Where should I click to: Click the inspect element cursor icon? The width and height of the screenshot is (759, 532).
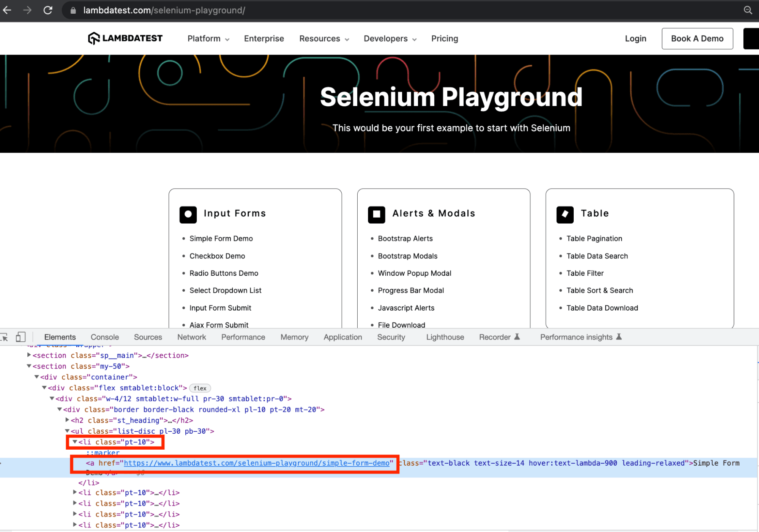coord(5,336)
